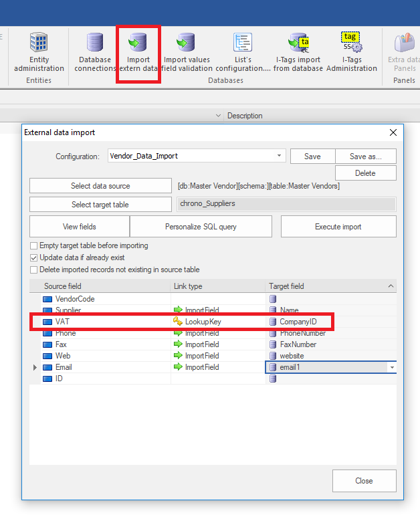Uncheck Update data if already exist
Viewport: 420px width, 519px height.
pyautogui.click(x=34, y=258)
